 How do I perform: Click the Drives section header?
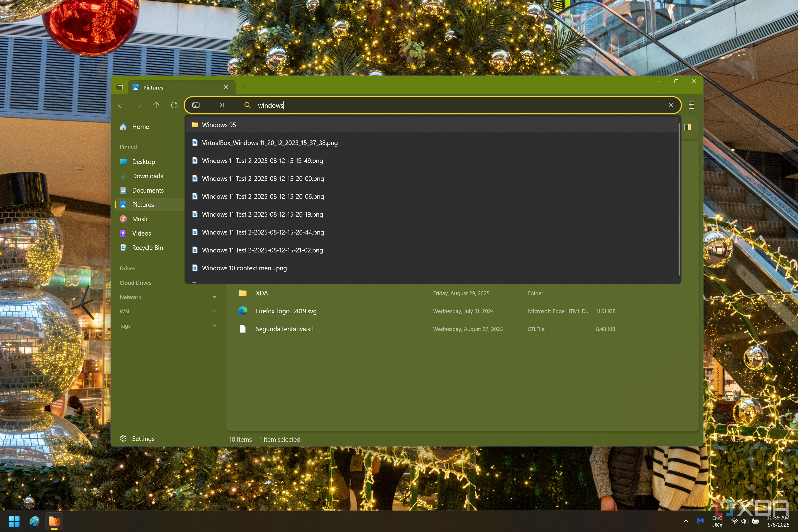click(x=127, y=268)
